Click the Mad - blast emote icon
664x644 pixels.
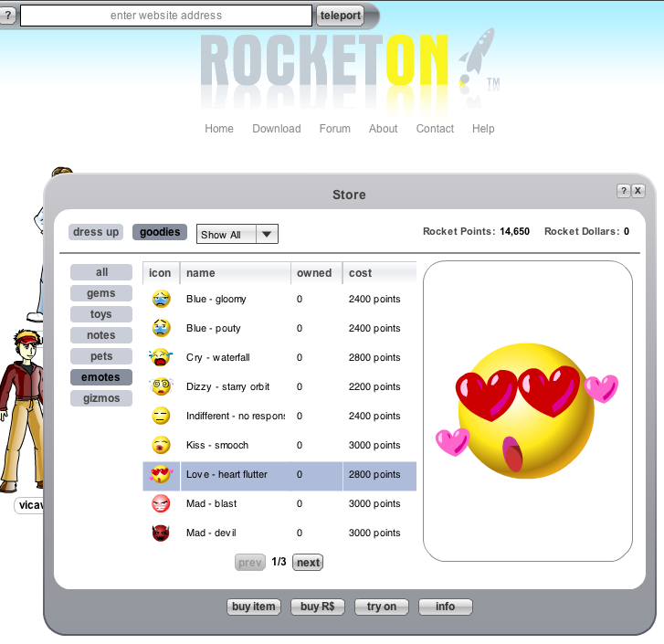coord(161,503)
